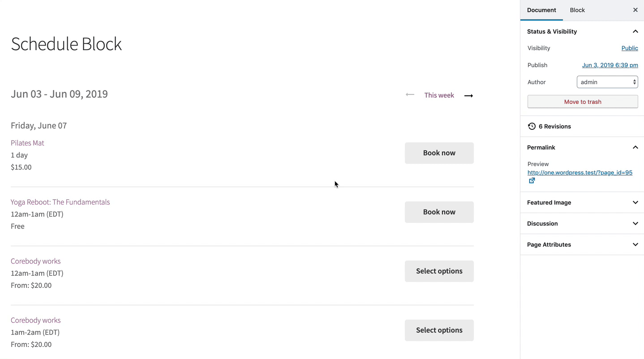Viewport: 644px width, 359px height.
Task: Open the Author dropdown showing admin
Action: (607, 82)
